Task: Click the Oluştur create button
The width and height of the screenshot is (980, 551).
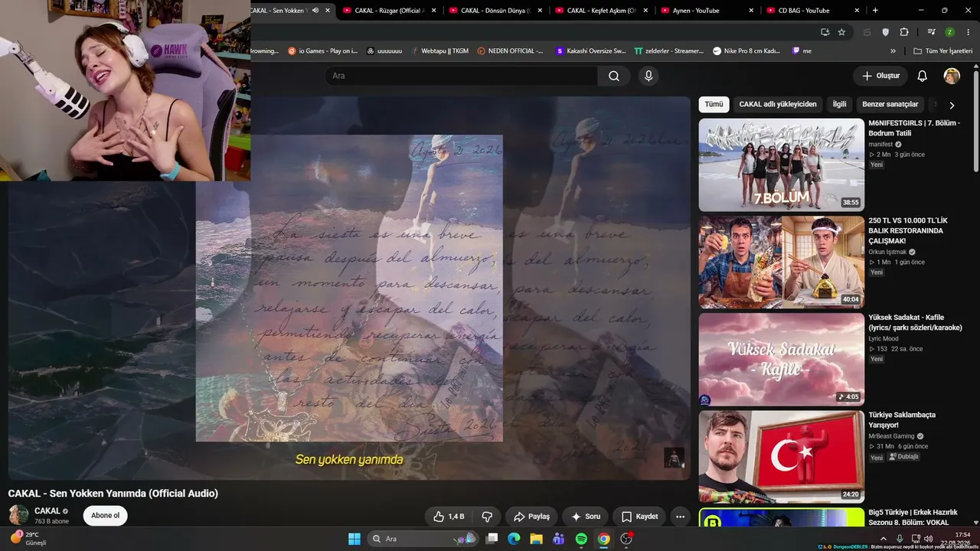Action: [x=880, y=76]
